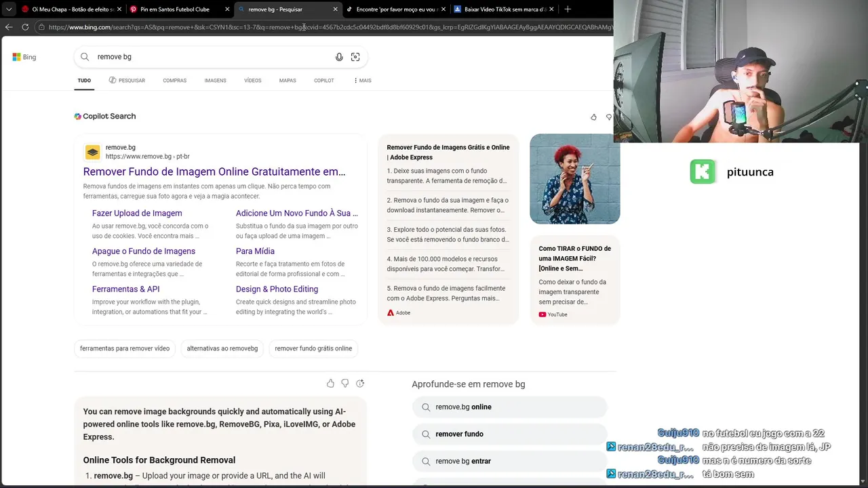Viewport: 868px width, 488px height.
Task: Click the remove.bg site favicon
Action: [x=92, y=152]
